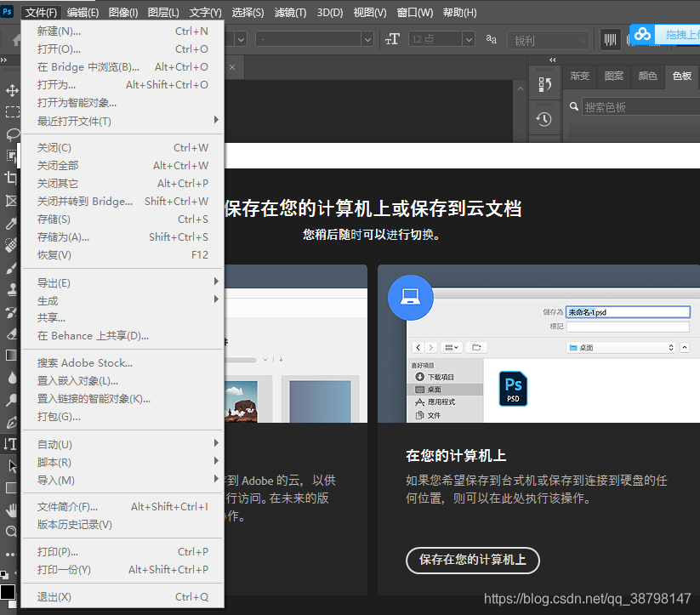This screenshot has height=615, width=700.
Task: Expand the 脚本(R) submenu
Action: pos(122,462)
